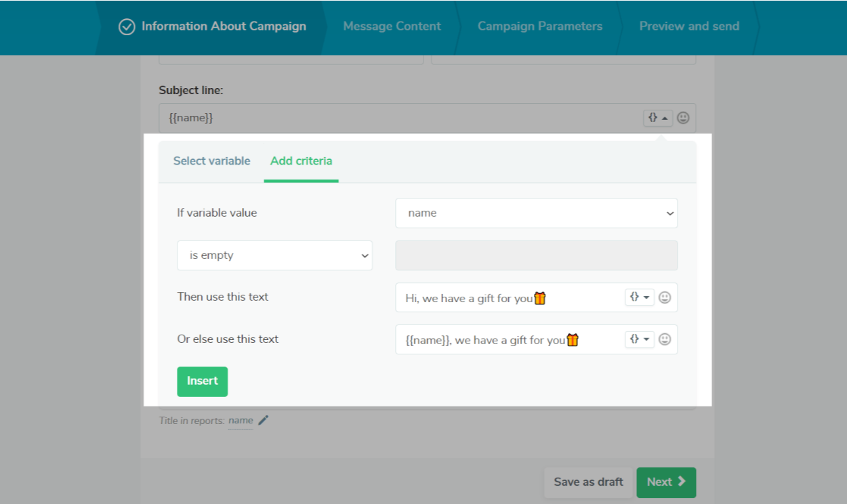Open the Campaign Parameters step

click(x=539, y=26)
